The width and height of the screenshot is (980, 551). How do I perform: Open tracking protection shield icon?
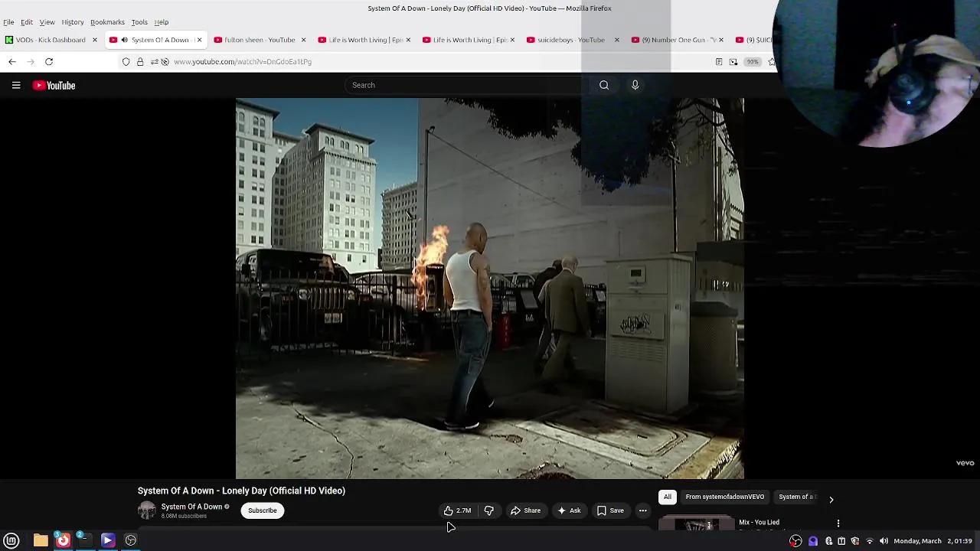(x=126, y=61)
